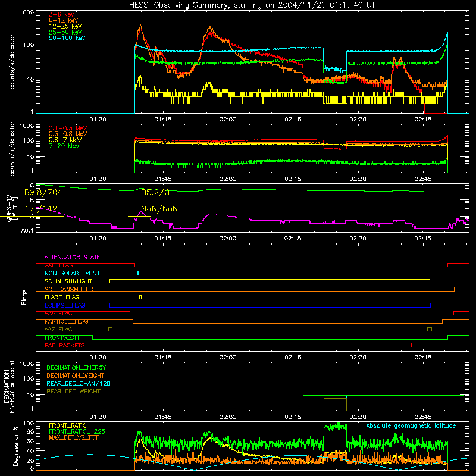Click 02:15 tick under the Flags panel
This screenshot has width=476, height=476.
point(293,358)
